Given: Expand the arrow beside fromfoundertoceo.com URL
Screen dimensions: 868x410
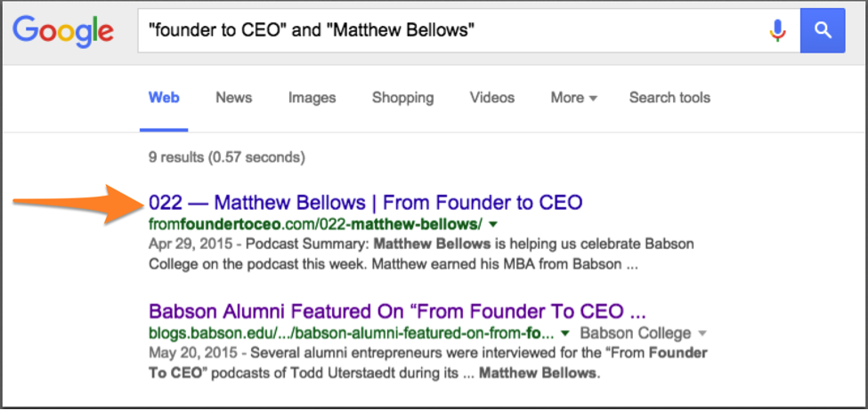Looking at the screenshot, I should click(x=493, y=224).
